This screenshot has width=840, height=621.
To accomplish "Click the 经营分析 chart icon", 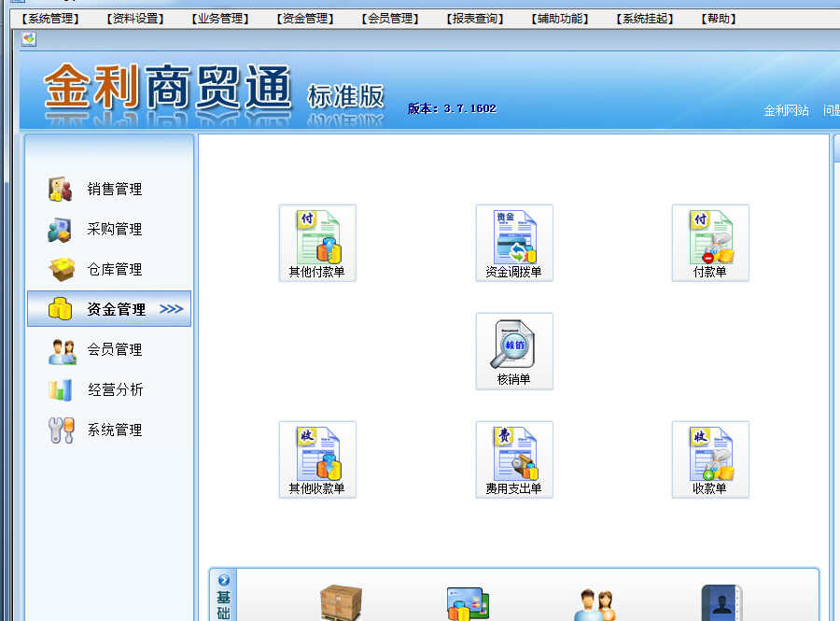I will point(60,390).
